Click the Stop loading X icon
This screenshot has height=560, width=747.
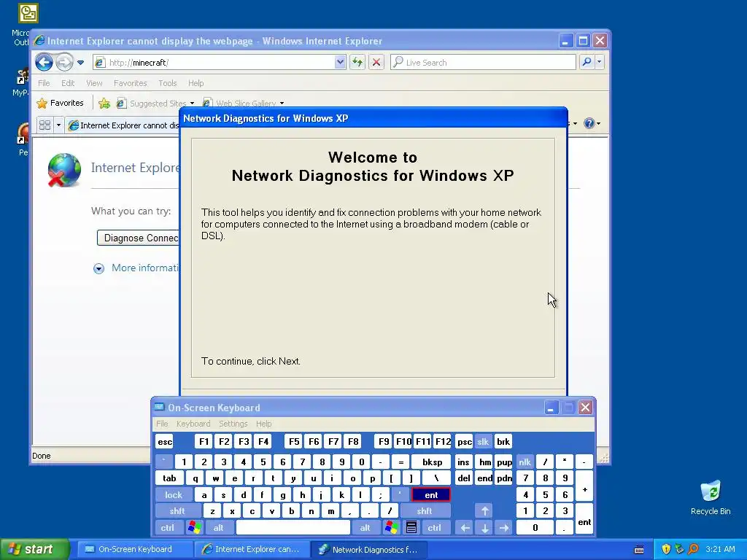pos(376,63)
